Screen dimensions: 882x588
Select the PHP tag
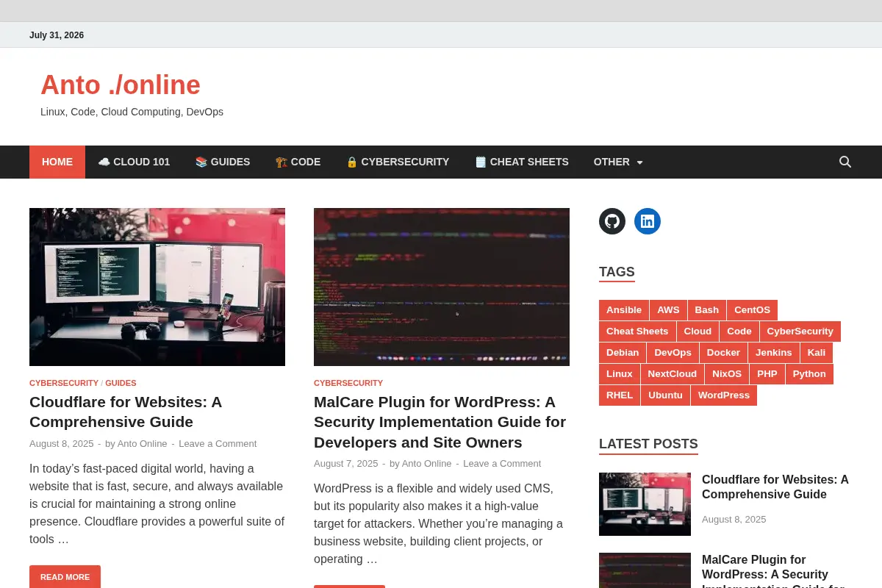(x=767, y=374)
